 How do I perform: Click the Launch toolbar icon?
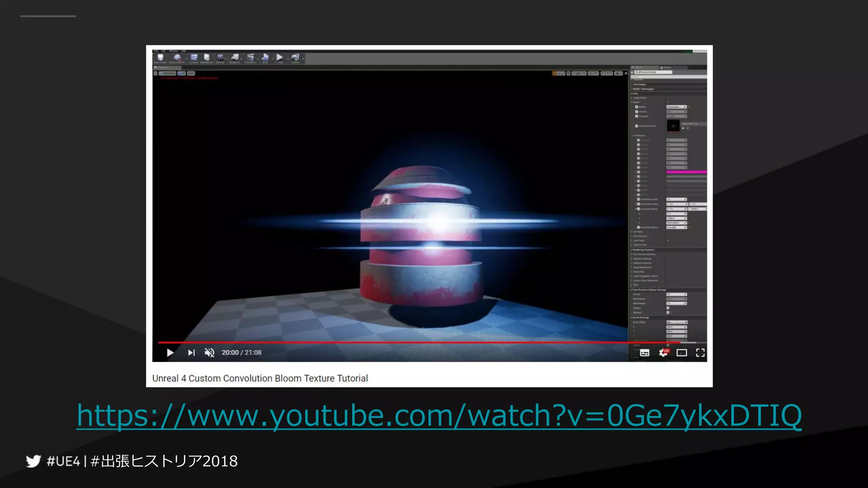point(295,58)
